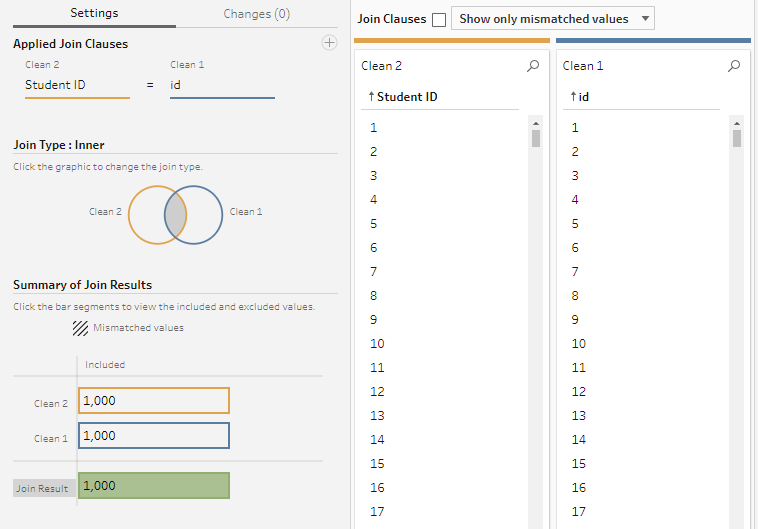Sort Student ID column using arrow icon

pyautogui.click(x=371, y=97)
